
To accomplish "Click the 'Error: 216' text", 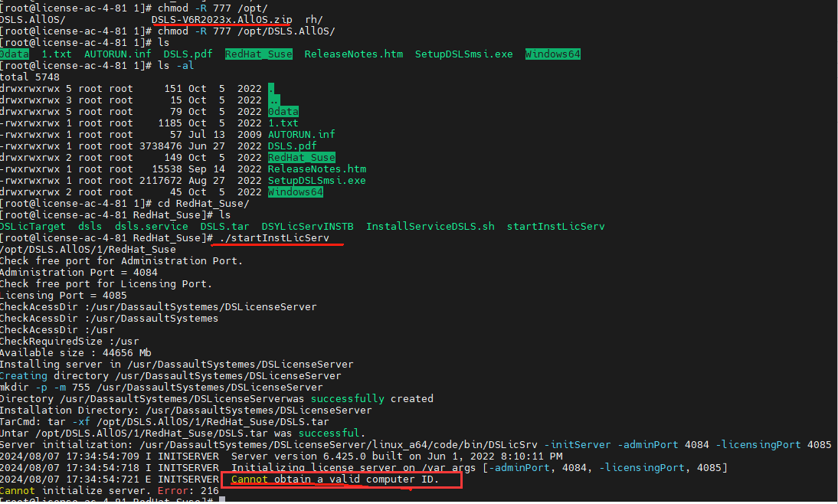I will pos(188,491).
